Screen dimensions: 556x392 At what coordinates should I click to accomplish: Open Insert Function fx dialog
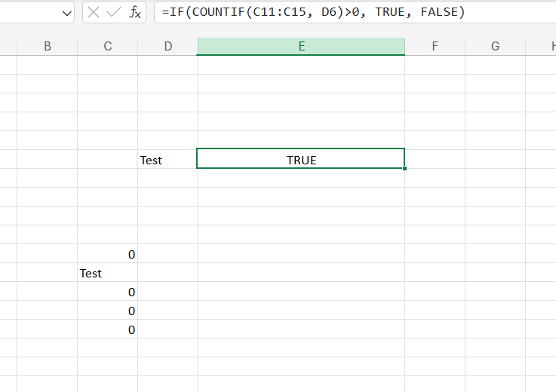135,12
